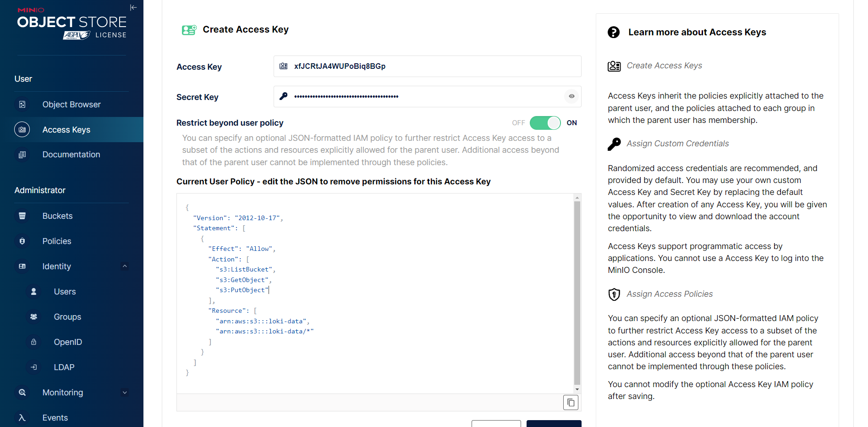Open the Policies page

(71, 241)
